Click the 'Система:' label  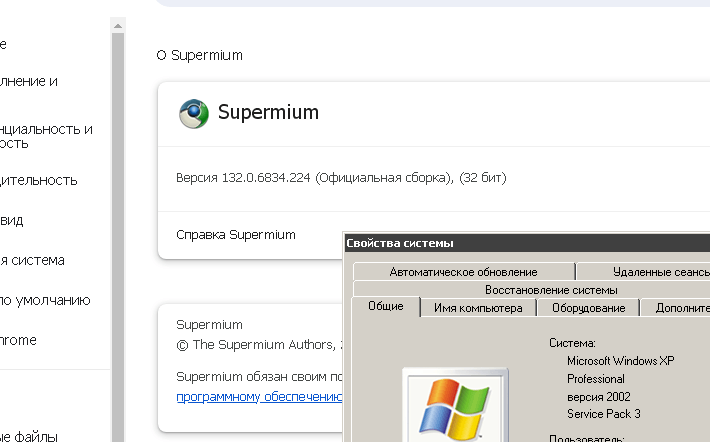click(572, 343)
